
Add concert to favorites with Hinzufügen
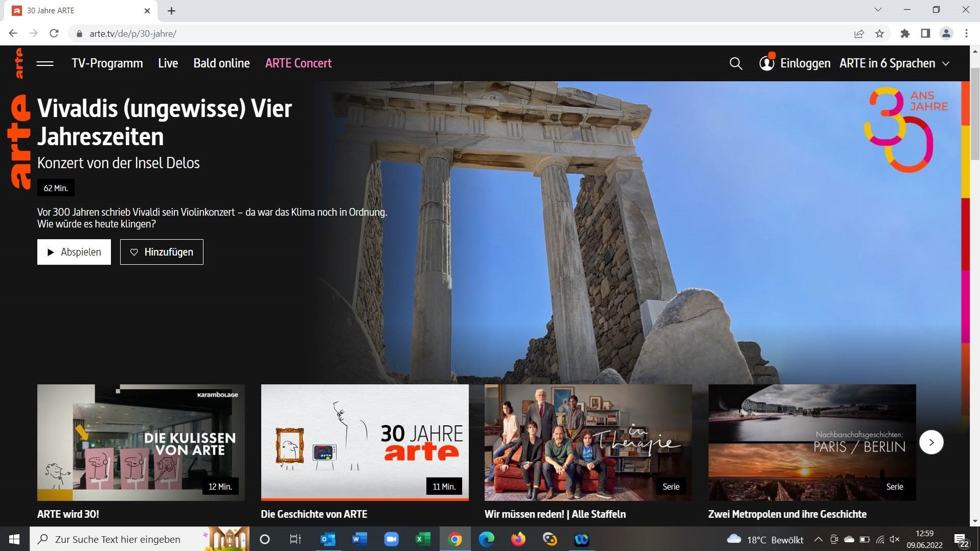click(162, 252)
